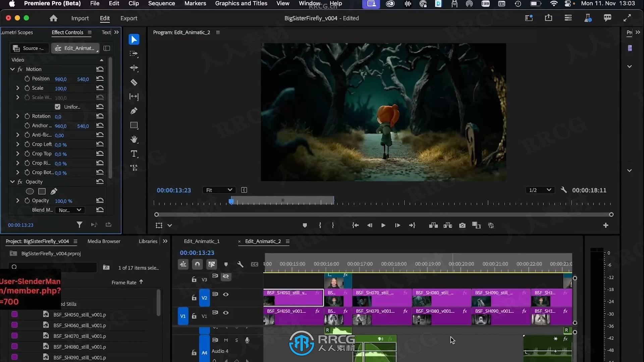Expand the Scale parameter
Image resolution: width=644 pixels, height=362 pixels.
pyautogui.click(x=18, y=88)
